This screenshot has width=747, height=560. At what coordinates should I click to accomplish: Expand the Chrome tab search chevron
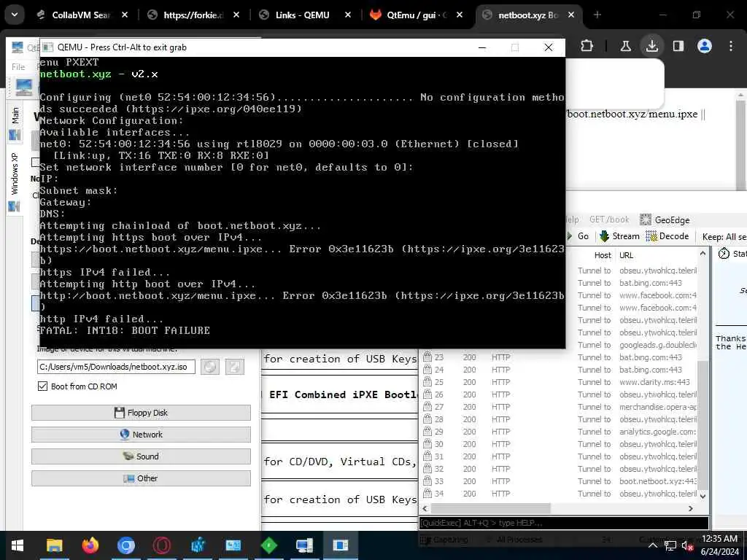click(15, 15)
